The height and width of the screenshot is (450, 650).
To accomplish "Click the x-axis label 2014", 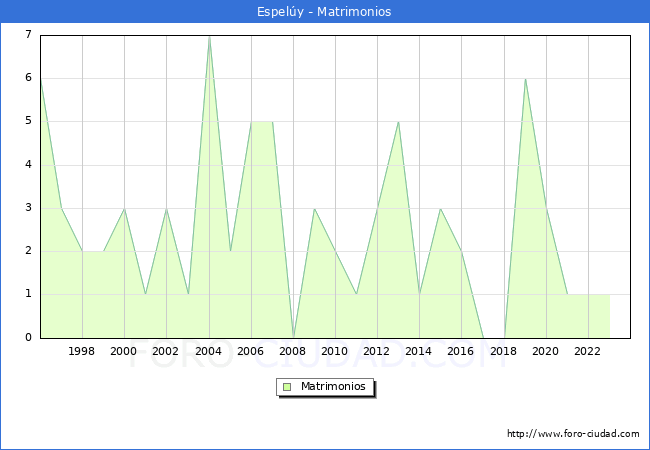I will 419,351.
